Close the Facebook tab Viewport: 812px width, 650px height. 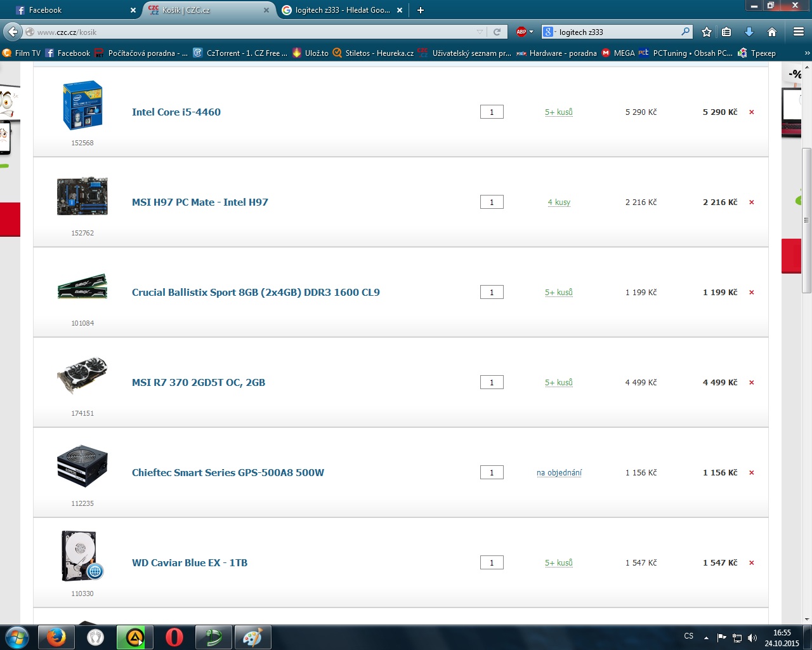[x=133, y=10]
